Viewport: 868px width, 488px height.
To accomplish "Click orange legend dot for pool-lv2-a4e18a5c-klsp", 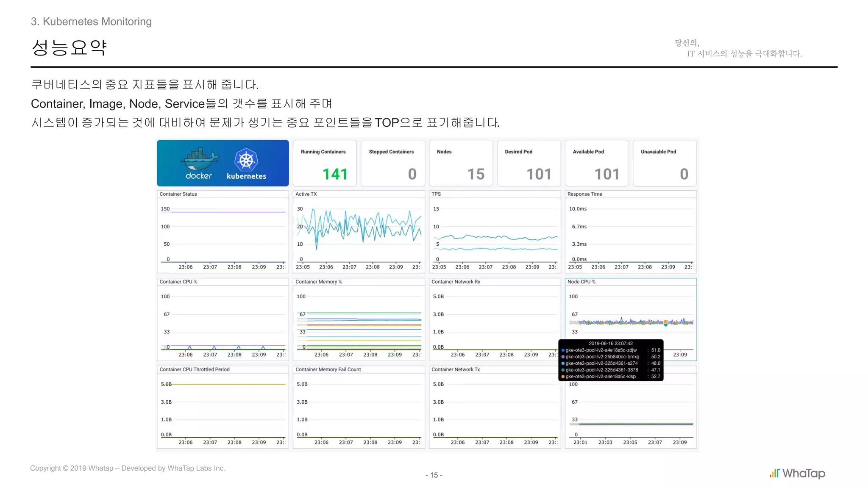I will [563, 377].
